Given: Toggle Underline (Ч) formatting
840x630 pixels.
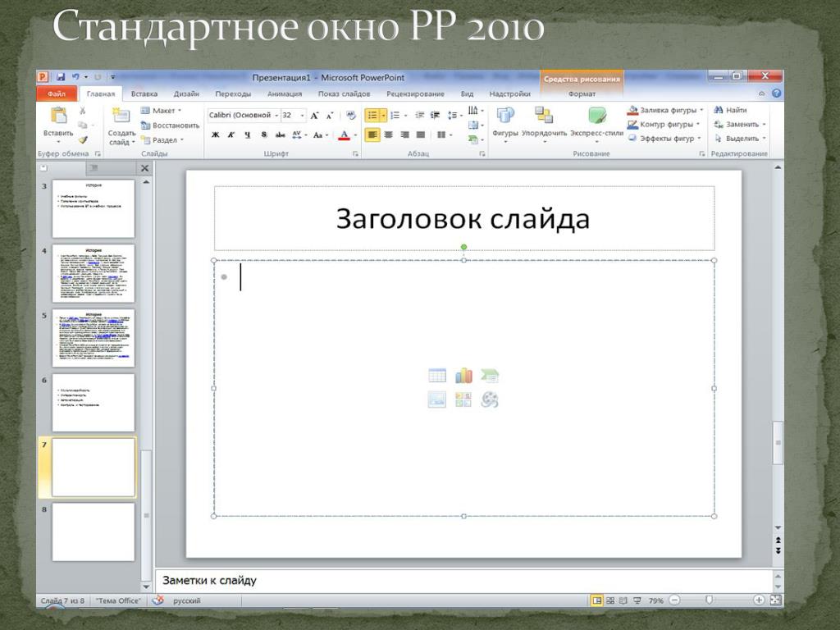Looking at the screenshot, I should pyautogui.click(x=248, y=135).
